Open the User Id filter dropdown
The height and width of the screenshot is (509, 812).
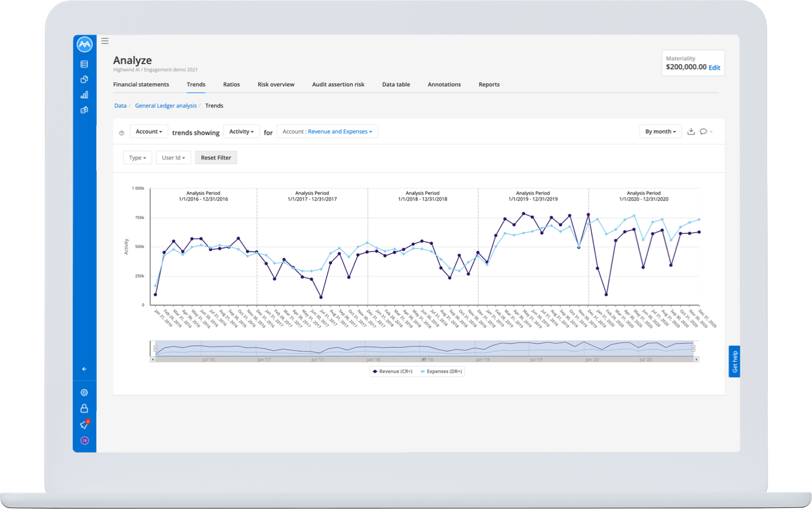point(174,158)
